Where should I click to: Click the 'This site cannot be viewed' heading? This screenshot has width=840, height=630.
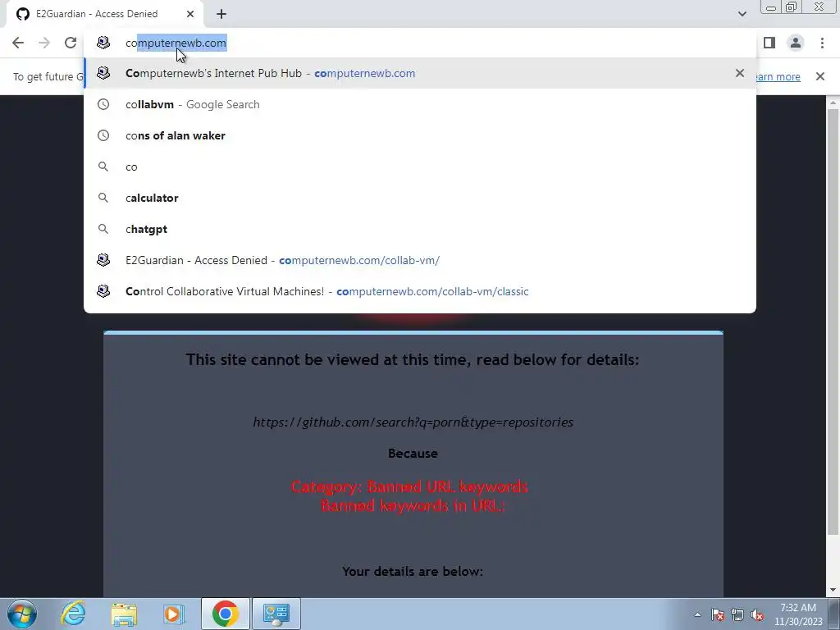[413, 359]
